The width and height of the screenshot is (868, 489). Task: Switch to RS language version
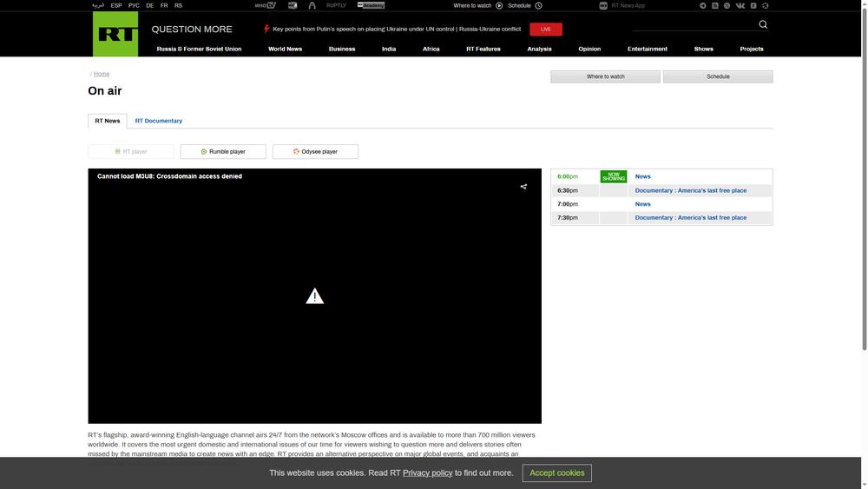pyautogui.click(x=178, y=5)
